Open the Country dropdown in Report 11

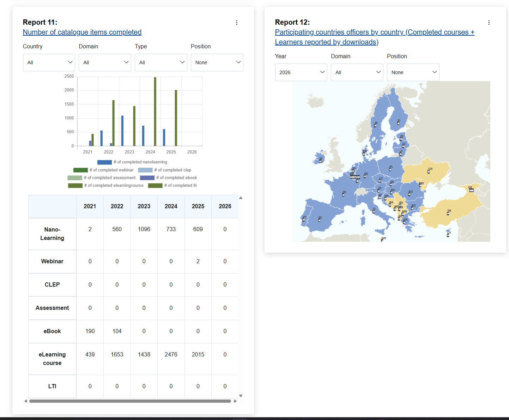(49, 62)
